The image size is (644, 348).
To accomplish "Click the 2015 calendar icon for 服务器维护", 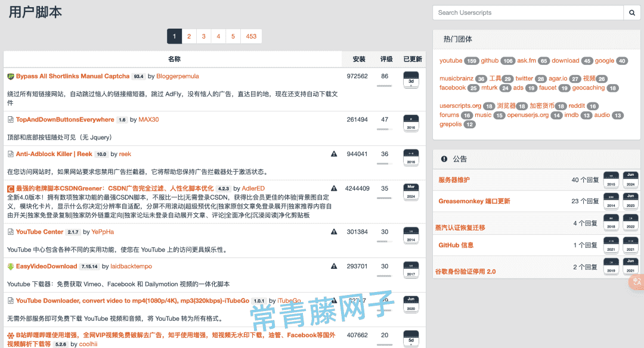I will (611, 180).
